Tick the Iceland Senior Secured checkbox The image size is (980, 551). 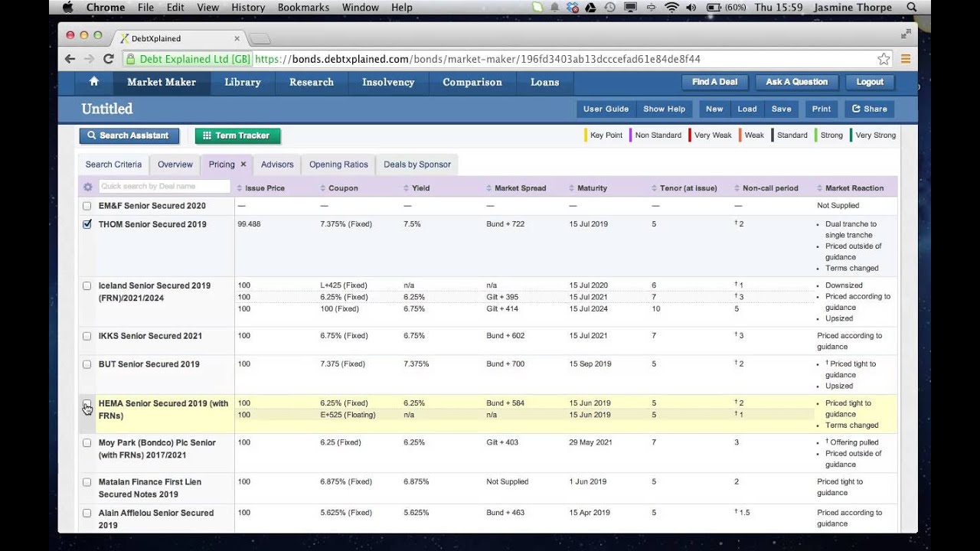pyautogui.click(x=87, y=285)
